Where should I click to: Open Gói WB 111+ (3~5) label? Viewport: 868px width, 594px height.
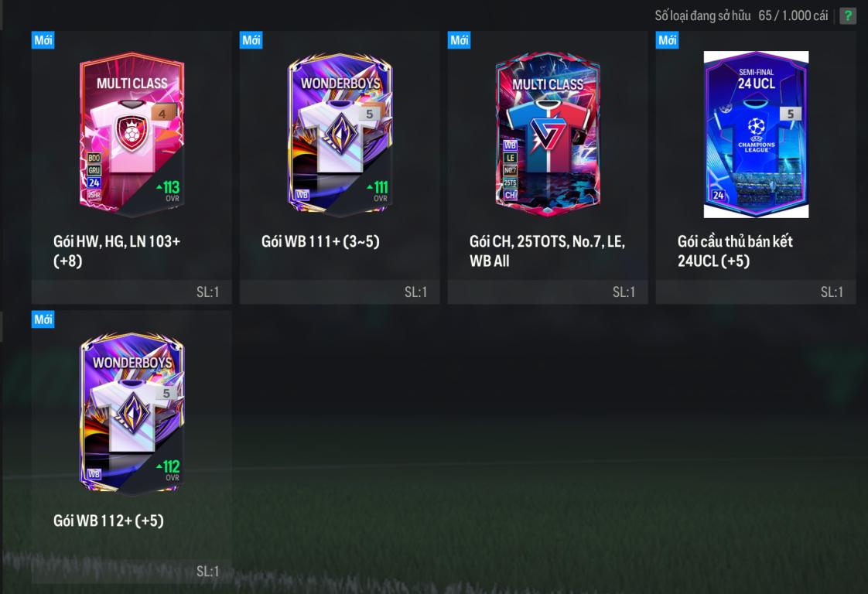point(320,241)
